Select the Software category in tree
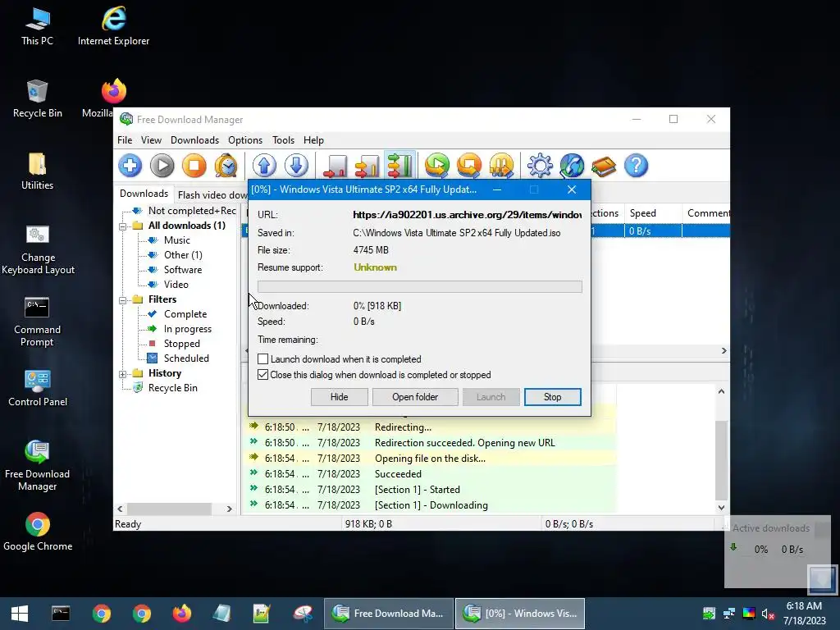 pyautogui.click(x=183, y=269)
